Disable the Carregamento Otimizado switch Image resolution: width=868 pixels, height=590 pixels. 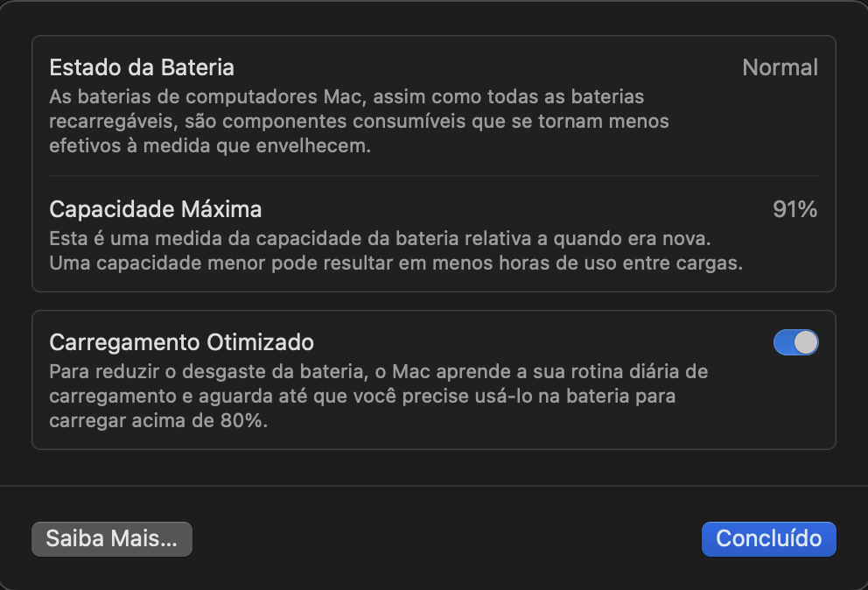(795, 342)
